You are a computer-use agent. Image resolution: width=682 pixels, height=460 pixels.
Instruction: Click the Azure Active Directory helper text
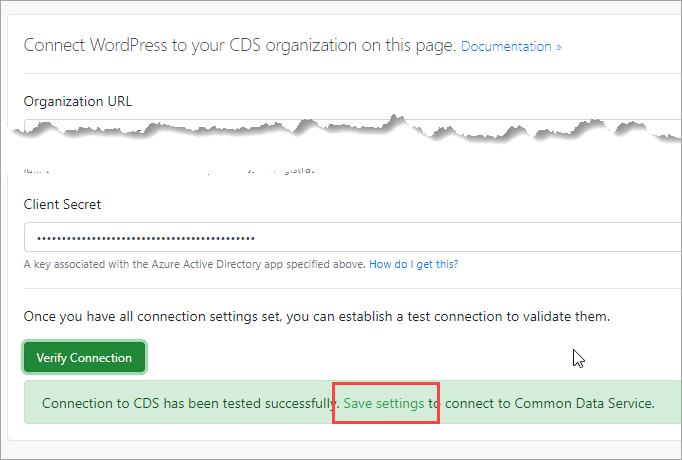tap(194, 264)
